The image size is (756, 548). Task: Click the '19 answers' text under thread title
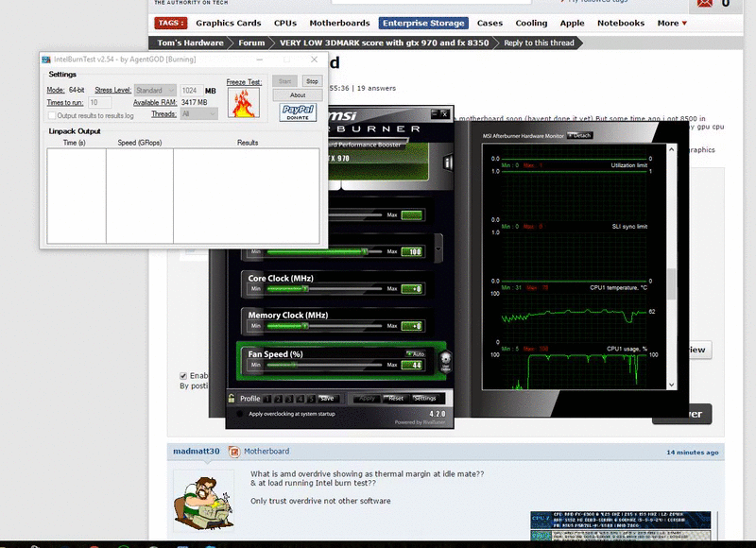(x=376, y=88)
